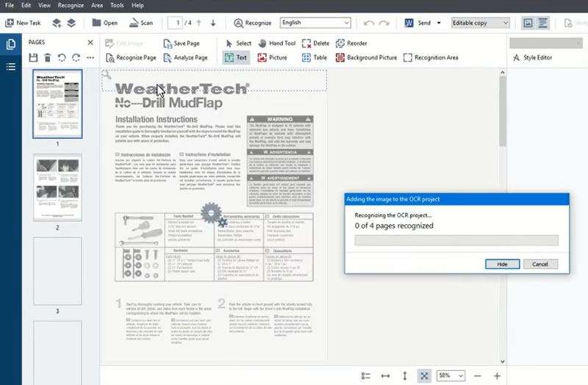
Task: Open the pages panel more options ellipsis
Action: (90, 57)
